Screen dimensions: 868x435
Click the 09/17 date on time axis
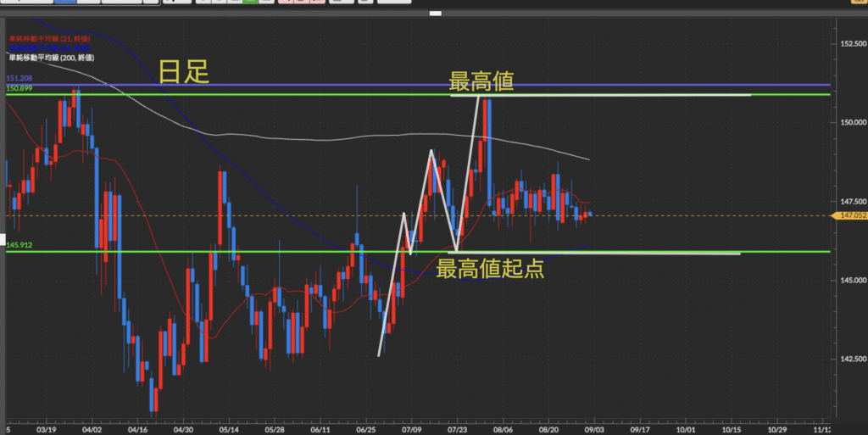pos(640,429)
